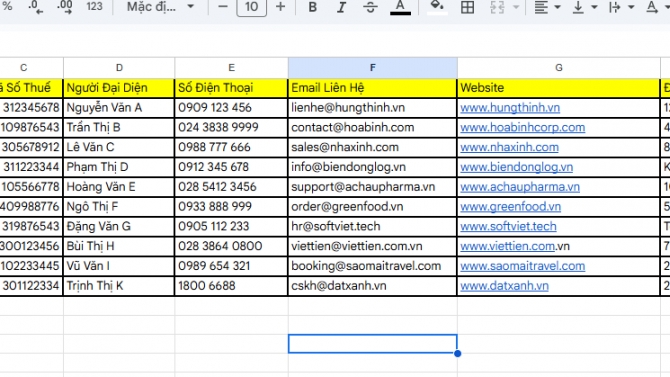Open the www.saomaitravel.com link
This screenshot has height=377, width=670.
(523, 266)
